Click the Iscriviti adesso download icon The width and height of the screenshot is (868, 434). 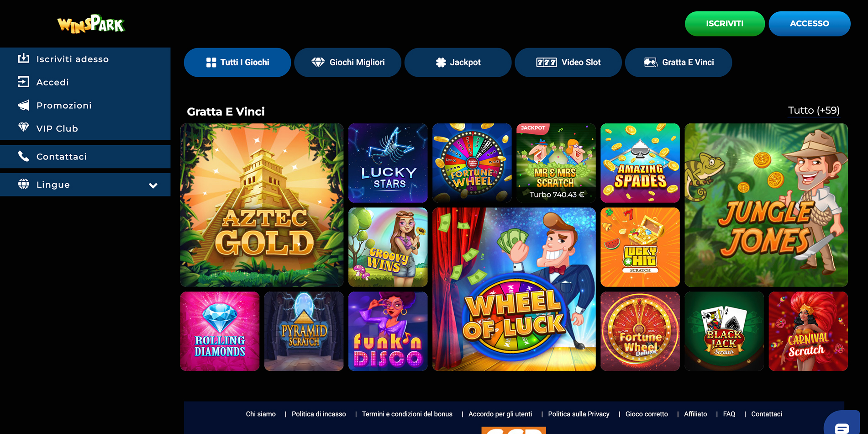pos(24,58)
